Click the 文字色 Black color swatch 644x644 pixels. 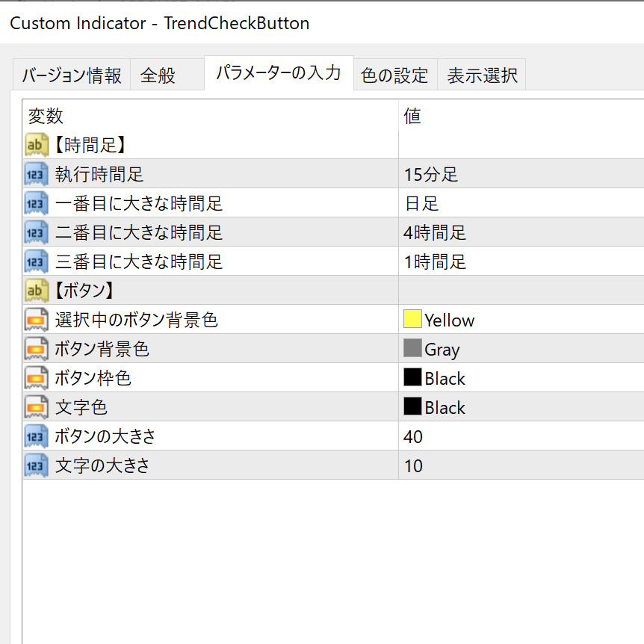point(412,407)
